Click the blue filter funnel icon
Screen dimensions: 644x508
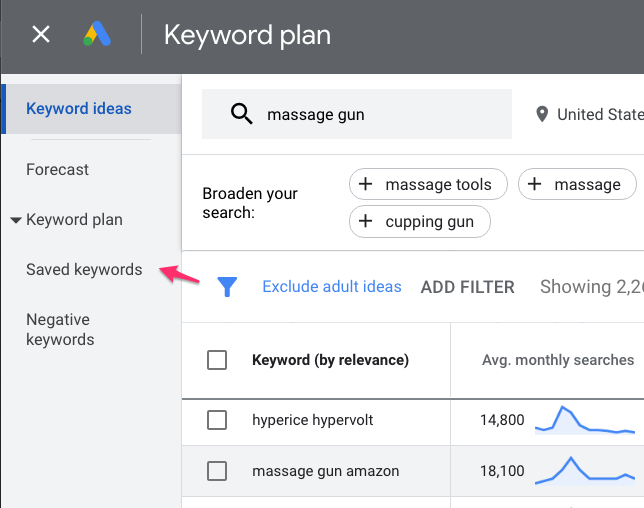pos(227,287)
